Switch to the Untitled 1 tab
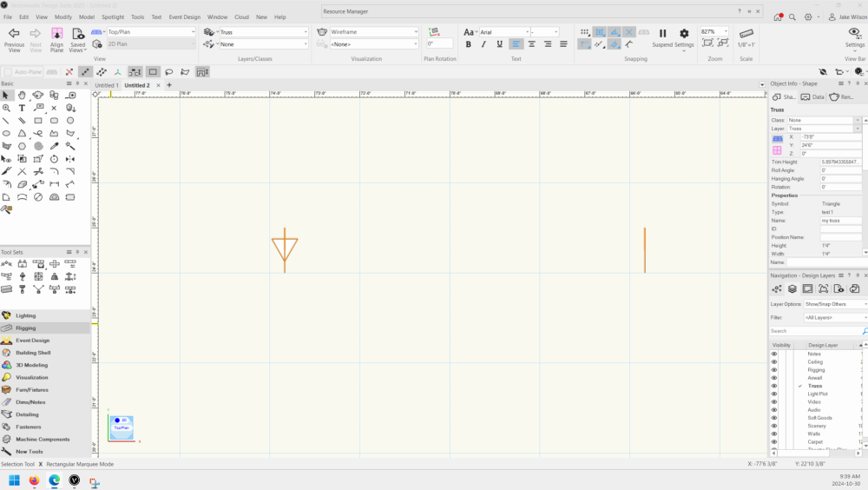 (x=107, y=85)
